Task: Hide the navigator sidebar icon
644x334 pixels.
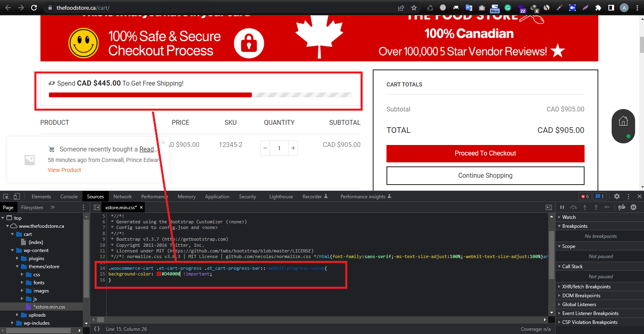Action: tap(97, 207)
